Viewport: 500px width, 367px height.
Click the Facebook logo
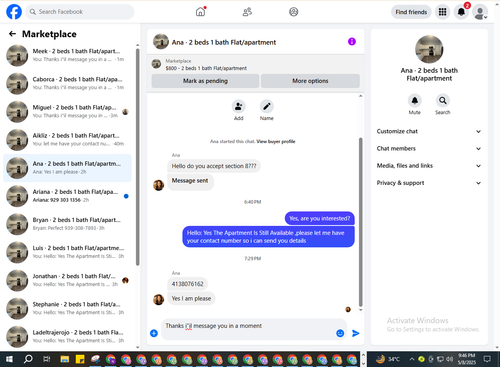click(14, 12)
